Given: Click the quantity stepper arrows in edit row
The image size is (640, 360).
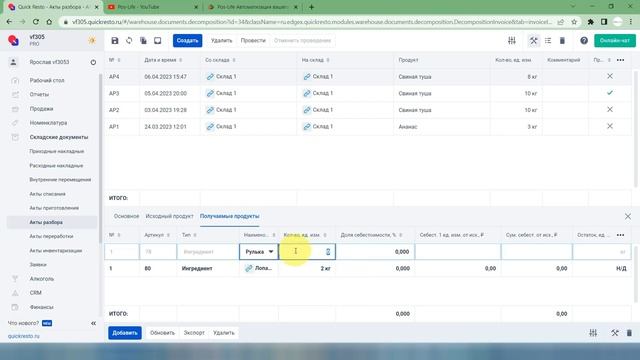Looking at the screenshot, I should coord(328,252).
